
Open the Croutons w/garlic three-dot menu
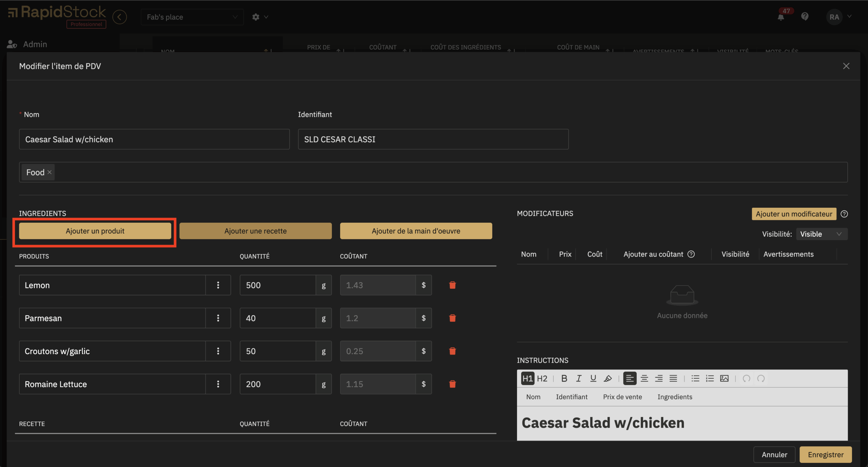[x=218, y=351]
